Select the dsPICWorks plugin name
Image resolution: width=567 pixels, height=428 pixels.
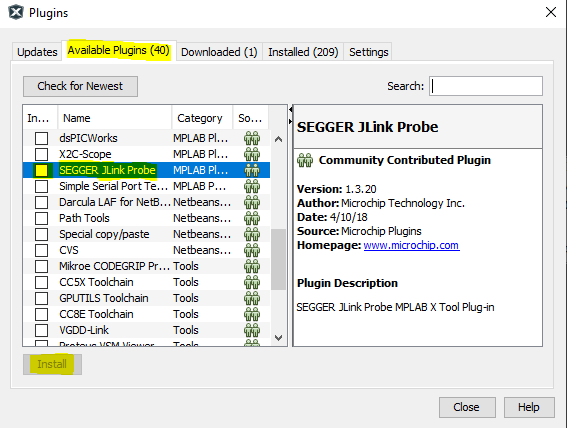coord(88,138)
